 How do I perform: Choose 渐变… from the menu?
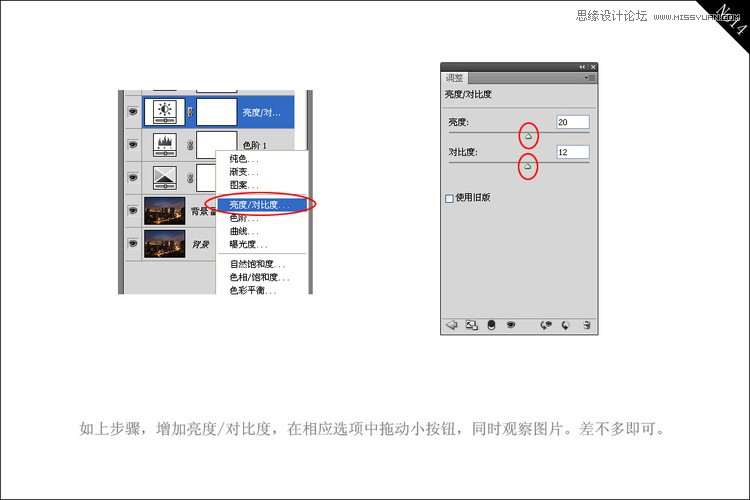pos(261,172)
